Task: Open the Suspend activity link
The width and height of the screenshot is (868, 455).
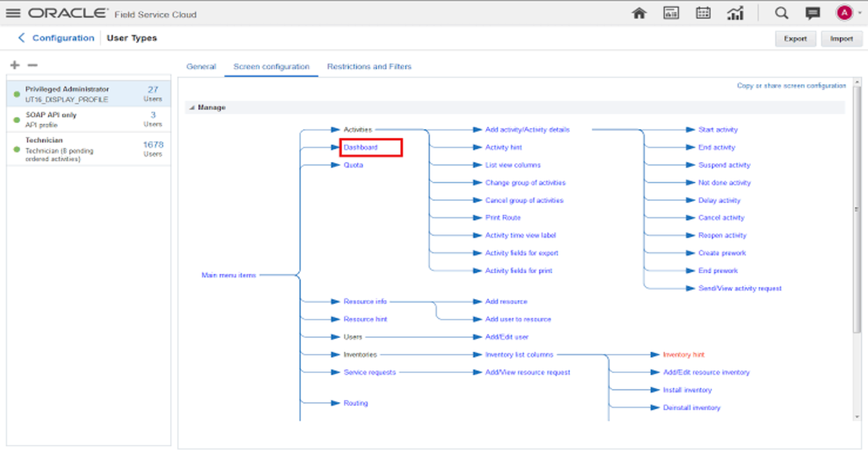Action: tap(724, 165)
